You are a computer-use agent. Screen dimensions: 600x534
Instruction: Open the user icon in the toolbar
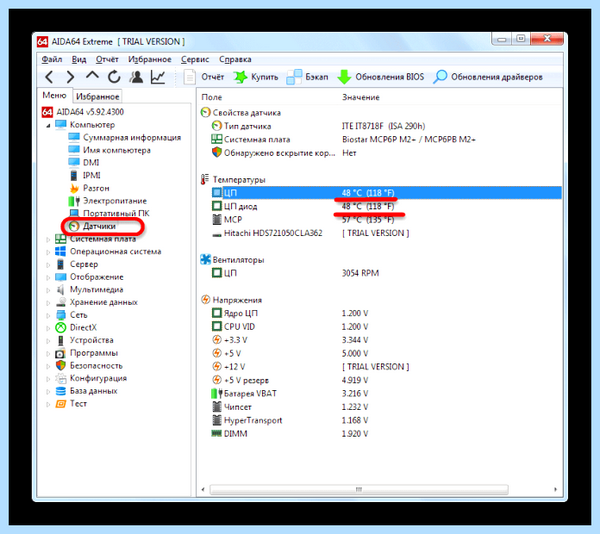(136, 77)
